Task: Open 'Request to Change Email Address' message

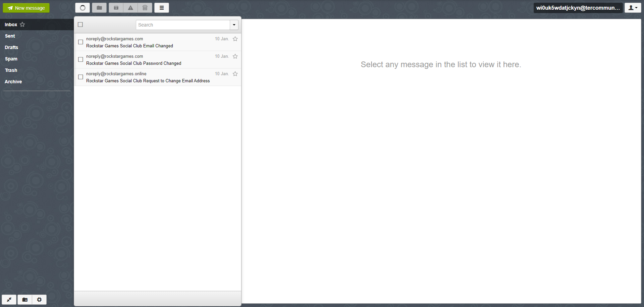Action: click(x=158, y=77)
